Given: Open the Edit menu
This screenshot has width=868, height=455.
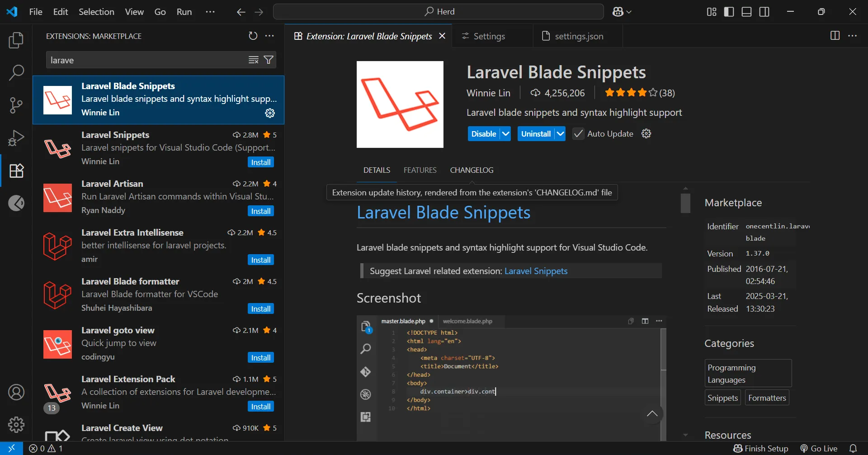Looking at the screenshot, I should 61,12.
